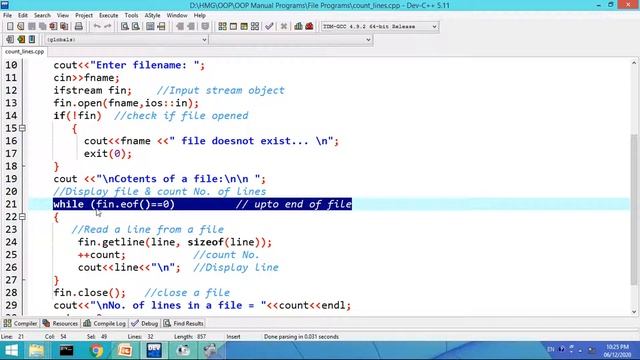The width and height of the screenshot is (640, 360).
Task: Open File Explorer from the taskbar
Action: (x=36, y=351)
